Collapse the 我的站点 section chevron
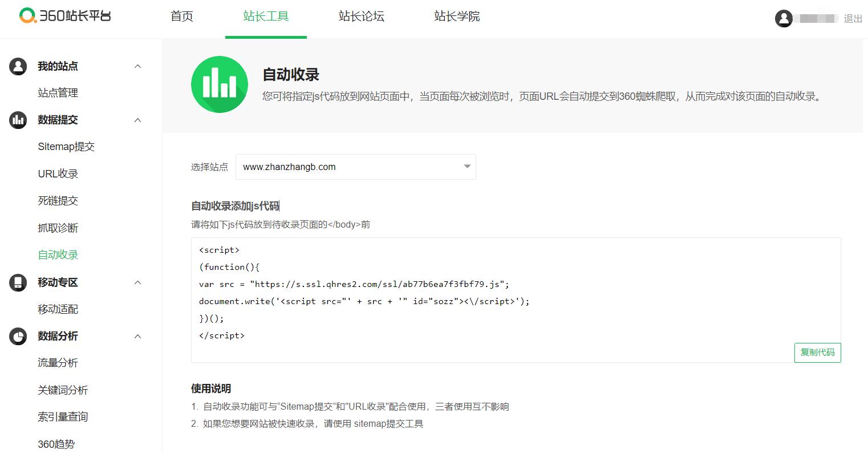Image resolution: width=868 pixels, height=453 pixels. coord(137,66)
